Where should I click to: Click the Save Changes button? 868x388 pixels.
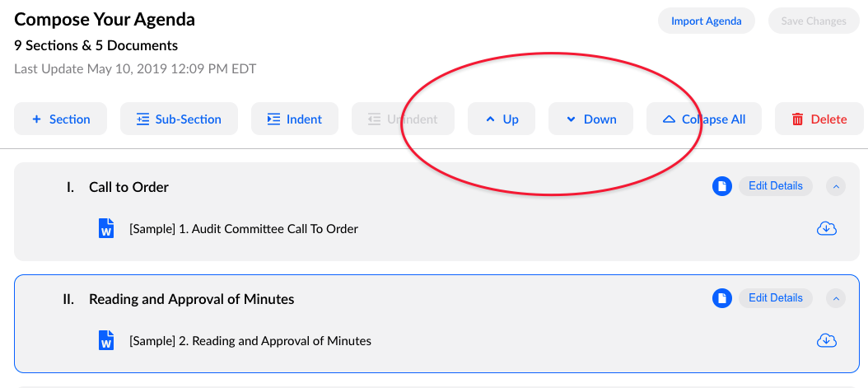(814, 21)
